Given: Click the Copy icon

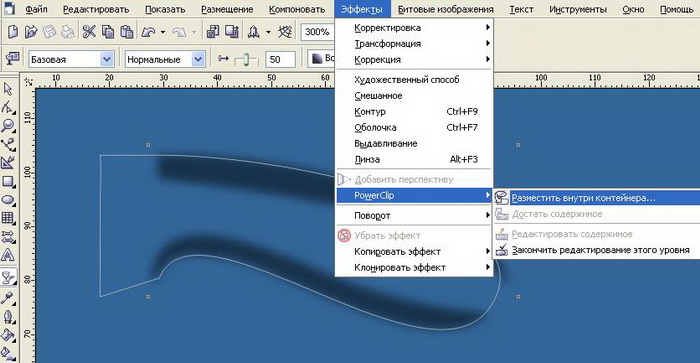Looking at the screenshot, I should click(108, 32).
